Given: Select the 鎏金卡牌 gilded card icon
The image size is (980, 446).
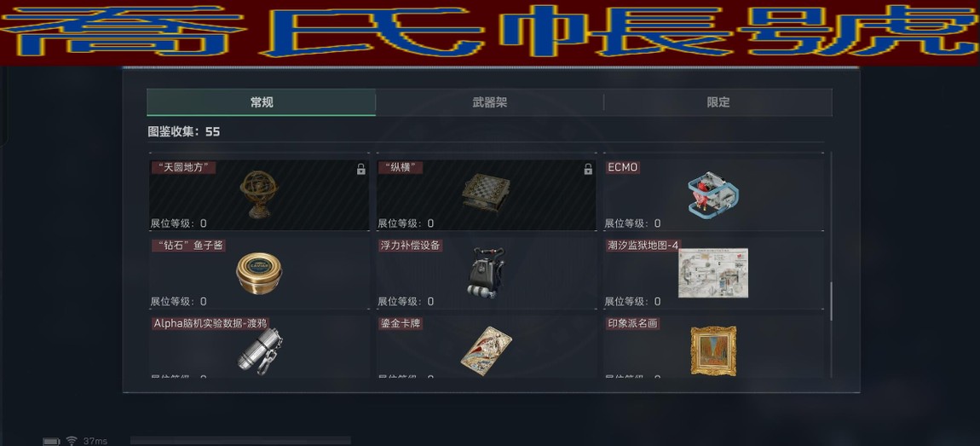Looking at the screenshot, I should click(x=487, y=350).
